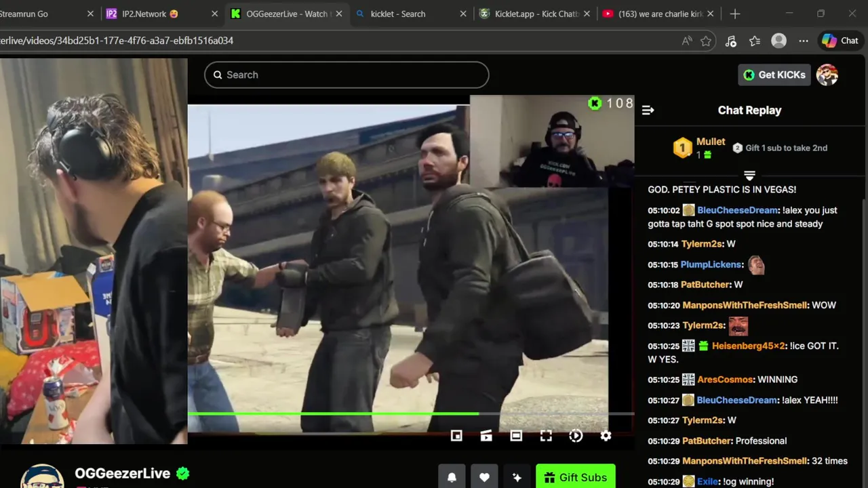868x488 pixels.
Task: Click the Exile username in chat
Action: tap(707, 481)
